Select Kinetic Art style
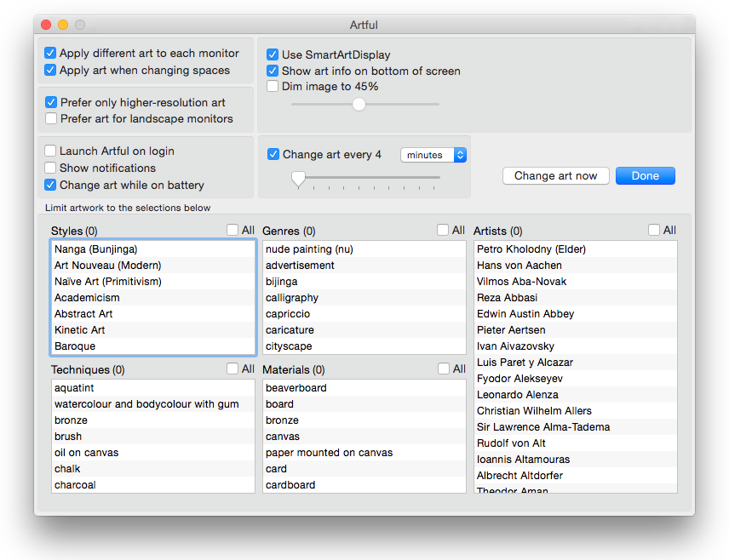This screenshot has height=560, width=729. 153,330
